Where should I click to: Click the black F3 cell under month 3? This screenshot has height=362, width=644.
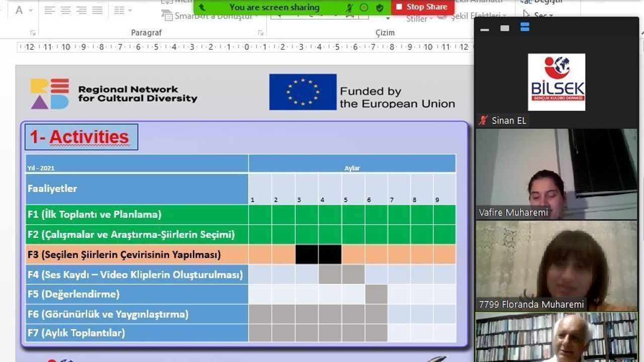coord(307,254)
